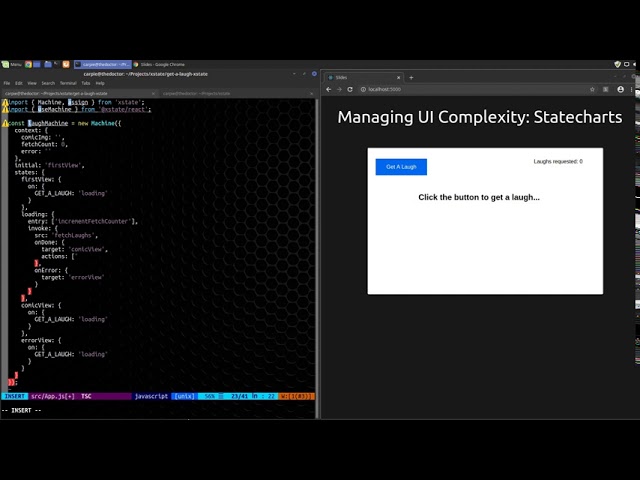This screenshot has height=480, width=640.
Task: Place cursor on incrementFetchCounter entry line
Action: click(x=82, y=221)
